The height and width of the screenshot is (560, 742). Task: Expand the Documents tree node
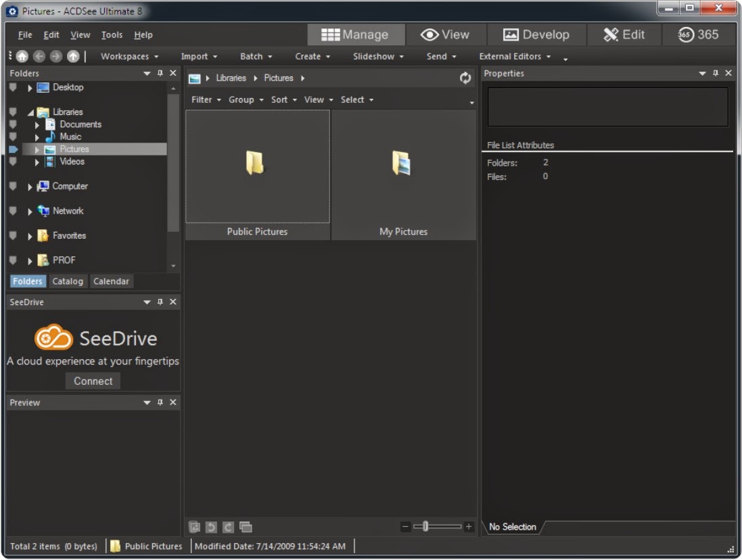(37, 125)
